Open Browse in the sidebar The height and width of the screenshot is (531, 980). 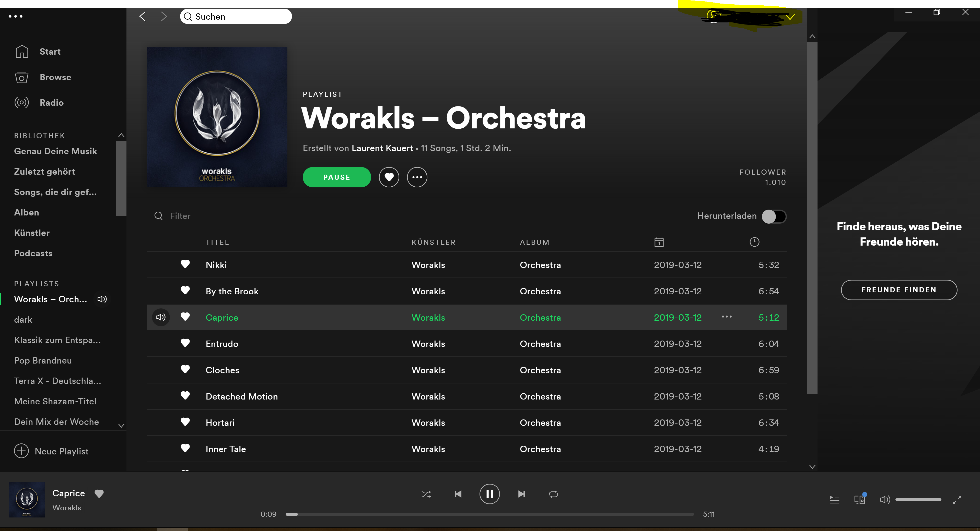click(x=55, y=77)
